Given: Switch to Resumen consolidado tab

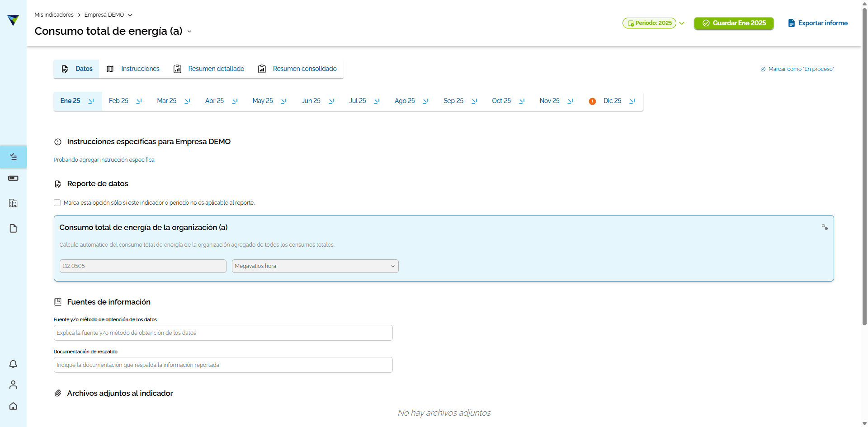Looking at the screenshot, I should [x=297, y=69].
